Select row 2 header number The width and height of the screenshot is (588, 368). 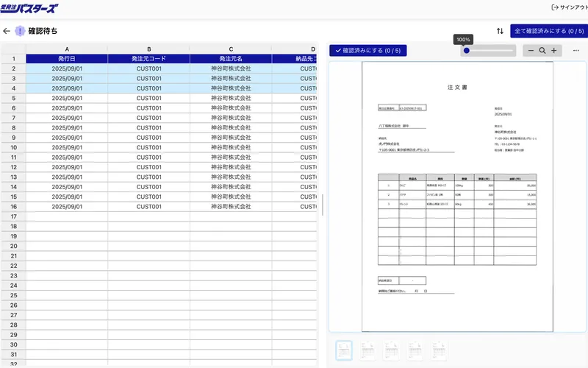point(13,68)
